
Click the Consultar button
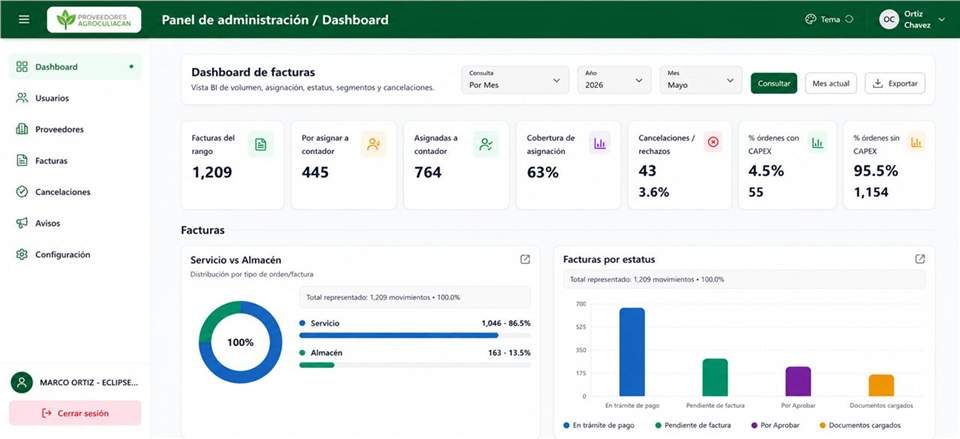click(774, 83)
